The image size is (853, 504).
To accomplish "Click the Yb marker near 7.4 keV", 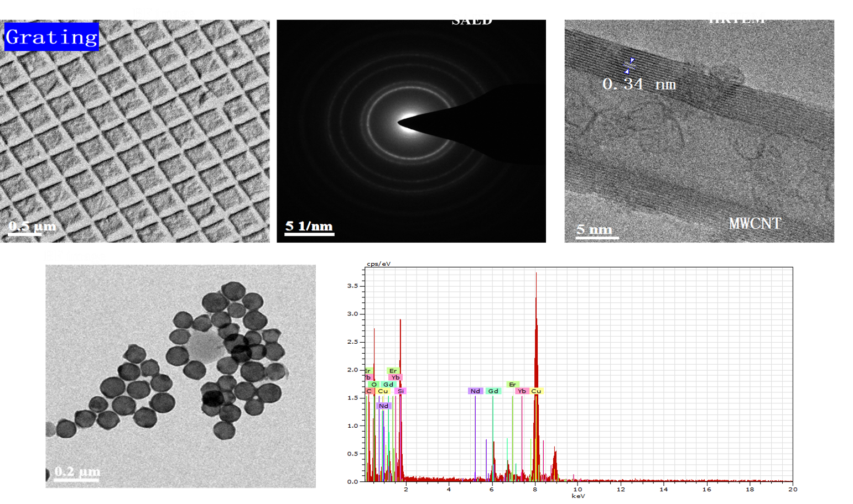I will click(522, 391).
